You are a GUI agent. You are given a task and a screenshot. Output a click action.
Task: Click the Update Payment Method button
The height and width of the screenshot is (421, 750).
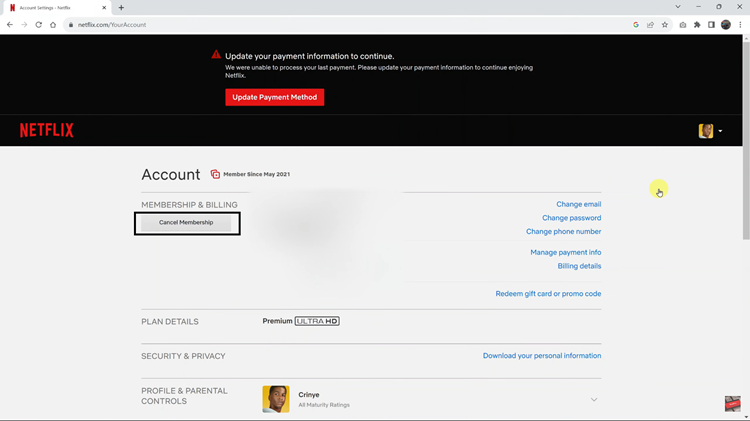click(275, 97)
